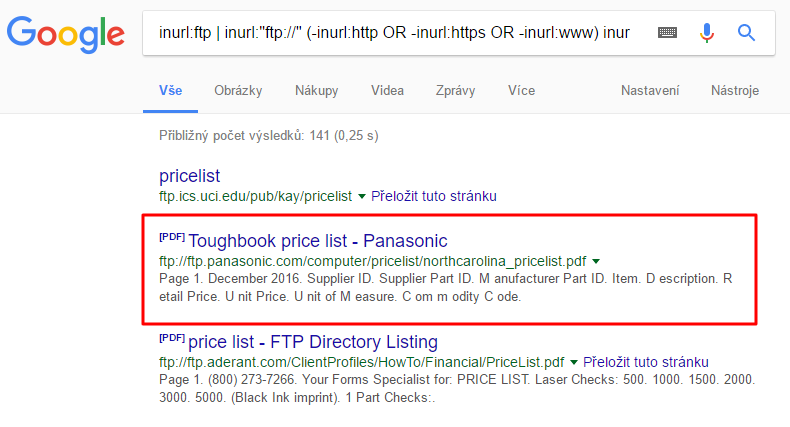Viewport: 790px width, 427px height.
Task: Expand dropdown arrow after ftp.ics.uci.edu URL
Action: [361, 196]
